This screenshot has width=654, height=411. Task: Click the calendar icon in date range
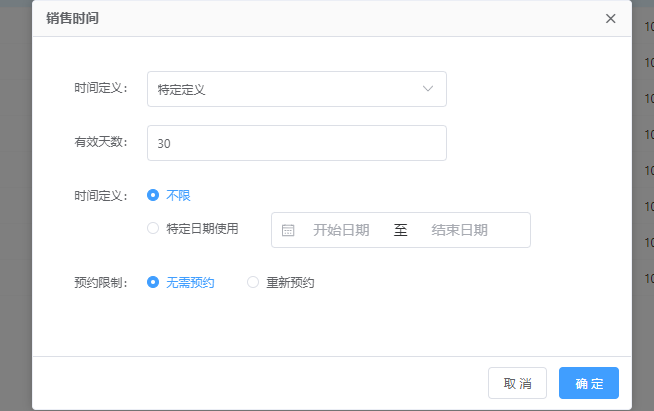coord(288,230)
